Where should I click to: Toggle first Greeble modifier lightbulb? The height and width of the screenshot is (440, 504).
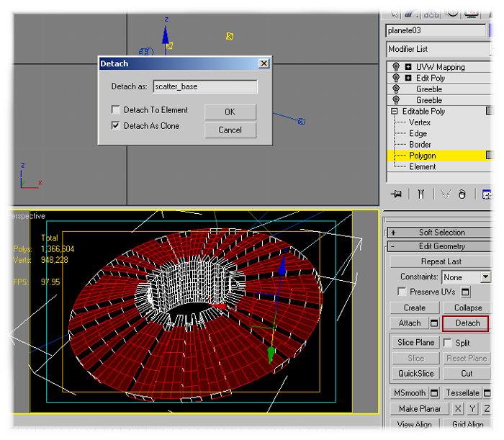[395, 89]
